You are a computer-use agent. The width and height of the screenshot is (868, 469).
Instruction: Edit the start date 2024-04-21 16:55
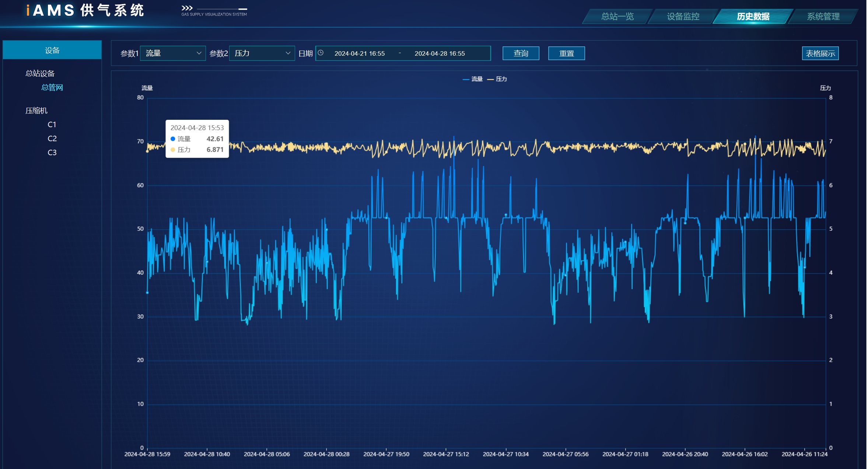pyautogui.click(x=359, y=53)
